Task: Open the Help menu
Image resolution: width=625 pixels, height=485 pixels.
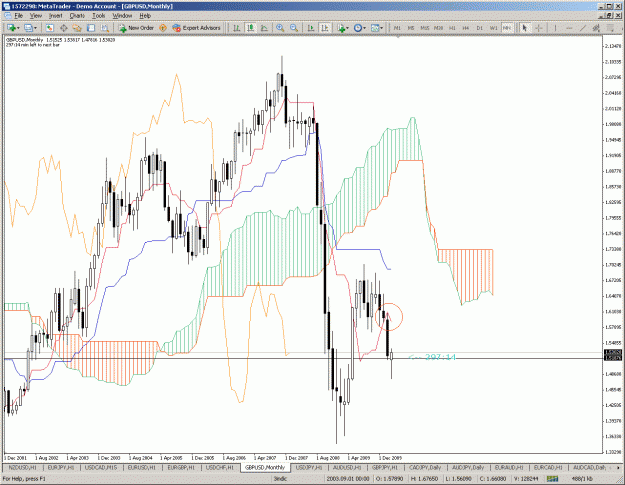Action: [x=145, y=16]
